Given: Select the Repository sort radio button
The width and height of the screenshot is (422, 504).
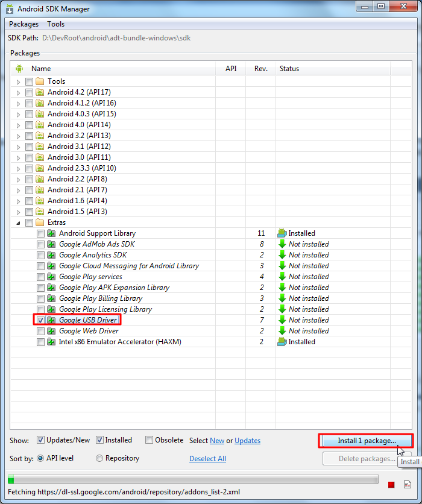Looking at the screenshot, I should coord(99,458).
